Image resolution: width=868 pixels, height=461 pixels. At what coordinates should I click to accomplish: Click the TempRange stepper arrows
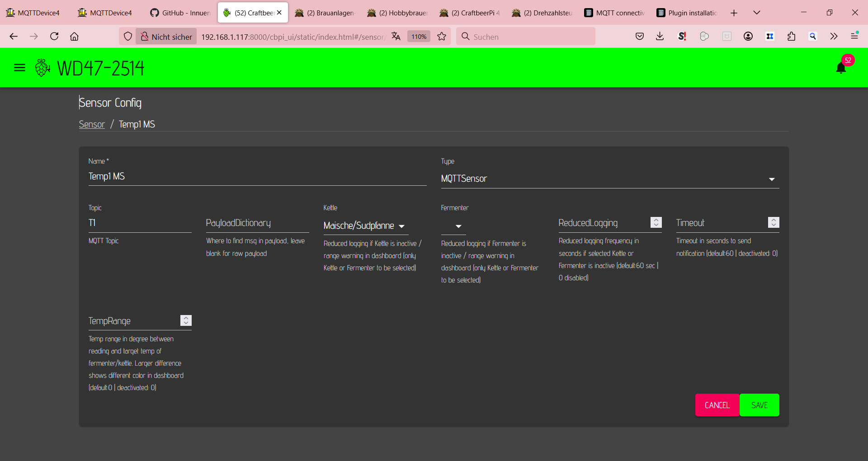coord(186,320)
